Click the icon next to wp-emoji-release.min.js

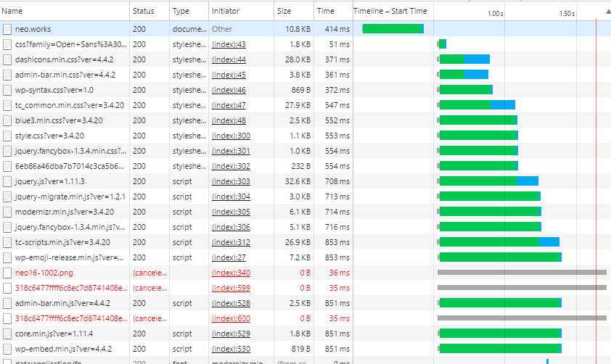point(7,257)
